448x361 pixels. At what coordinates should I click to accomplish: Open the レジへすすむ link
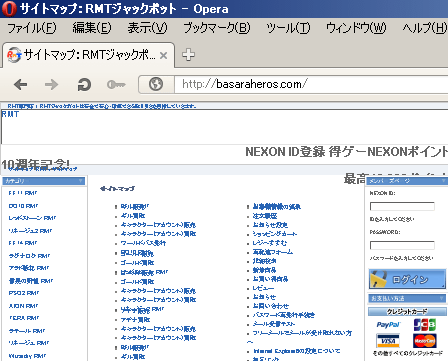pyautogui.click(x=270, y=243)
